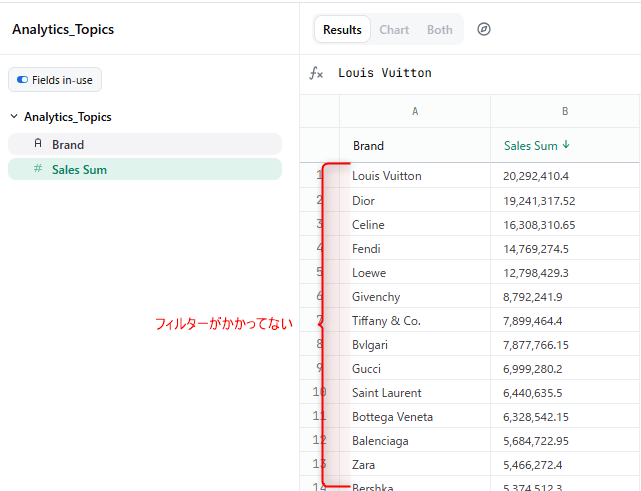Switch to the Both tab
This screenshot has width=641, height=491.
click(440, 29)
